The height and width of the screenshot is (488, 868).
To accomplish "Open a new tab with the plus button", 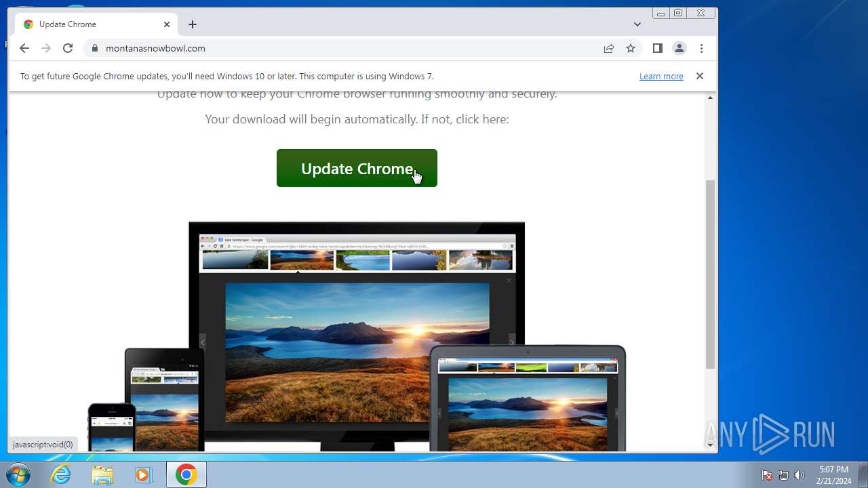I will 193,24.
